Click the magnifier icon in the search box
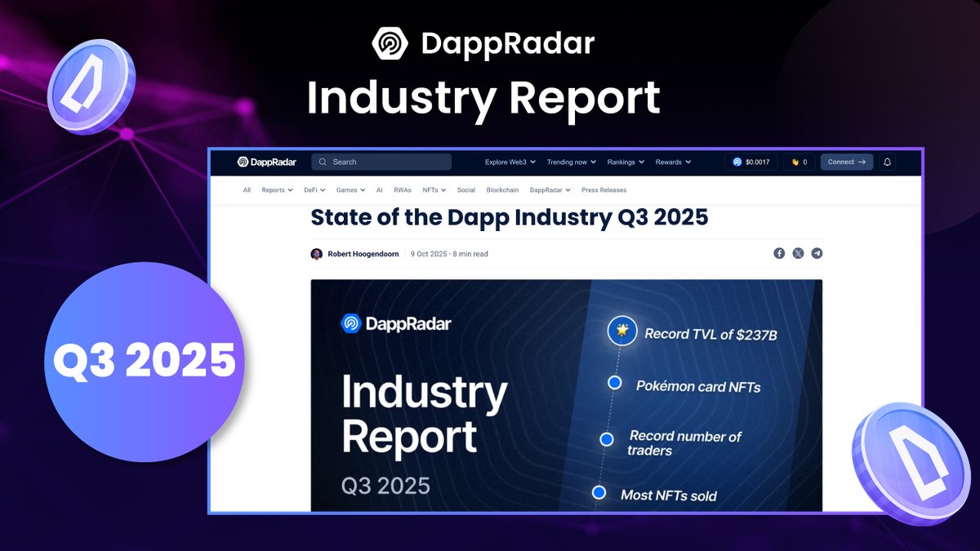Image resolution: width=980 pixels, height=551 pixels. coord(323,162)
